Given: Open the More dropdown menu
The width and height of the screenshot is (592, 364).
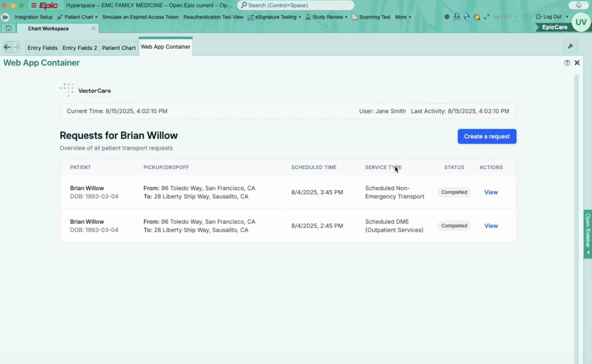Looking at the screenshot, I should [x=403, y=17].
